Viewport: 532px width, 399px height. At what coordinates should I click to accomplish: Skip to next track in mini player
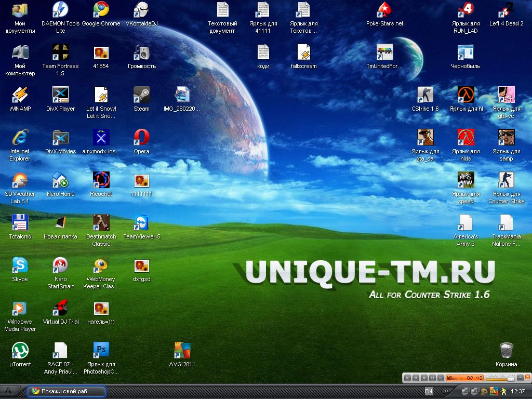(x=441, y=378)
